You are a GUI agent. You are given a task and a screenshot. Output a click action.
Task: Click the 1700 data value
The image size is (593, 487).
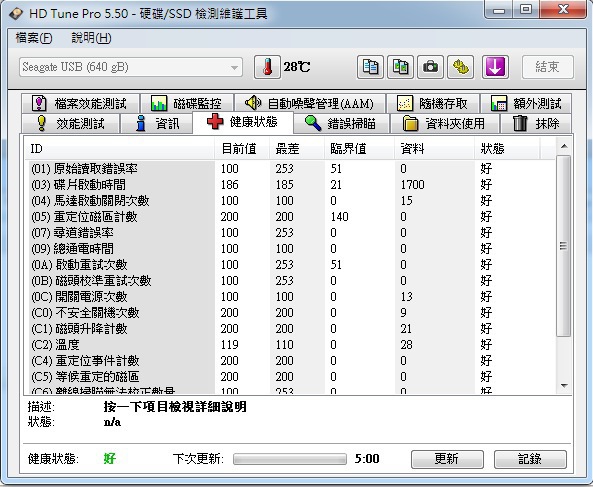click(x=412, y=185)
